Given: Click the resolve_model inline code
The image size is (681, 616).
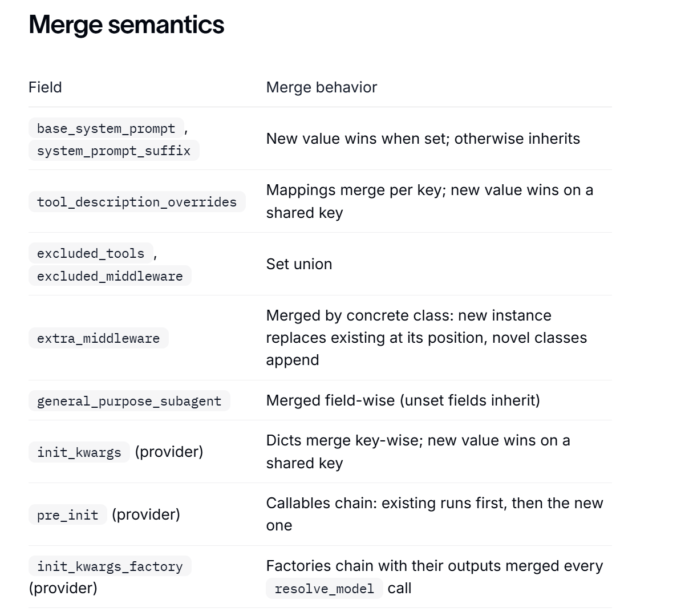Looking at the screenshot, I should (325, 589).
